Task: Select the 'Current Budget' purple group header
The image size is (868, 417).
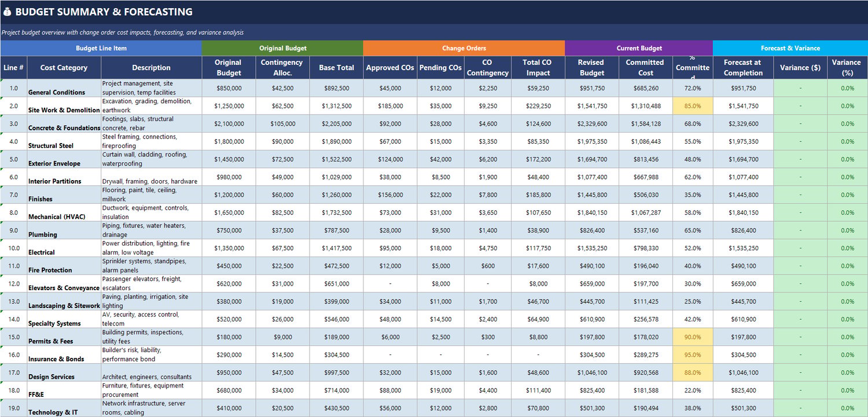Action: coord(639,48)
